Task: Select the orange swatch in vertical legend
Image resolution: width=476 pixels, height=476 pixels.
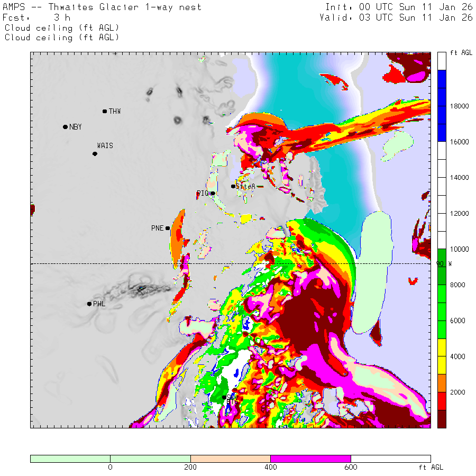Action: 442,383
